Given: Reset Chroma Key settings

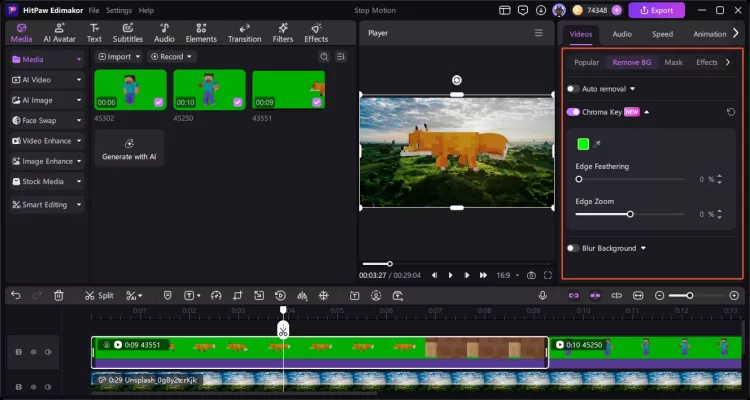Looking at the screenshot, I should (730, 112).
